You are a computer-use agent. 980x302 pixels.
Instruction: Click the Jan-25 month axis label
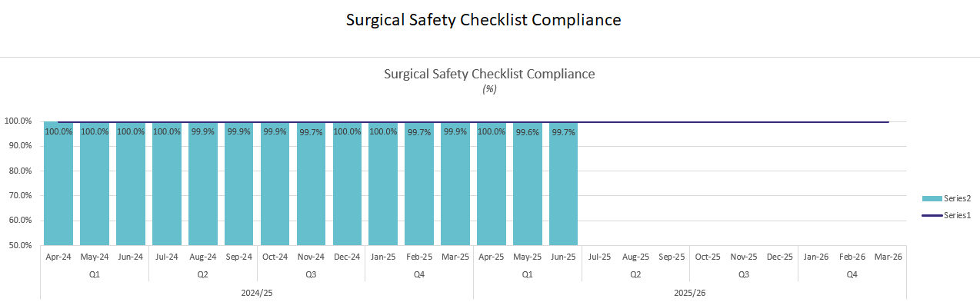click(x=383, y=257)
